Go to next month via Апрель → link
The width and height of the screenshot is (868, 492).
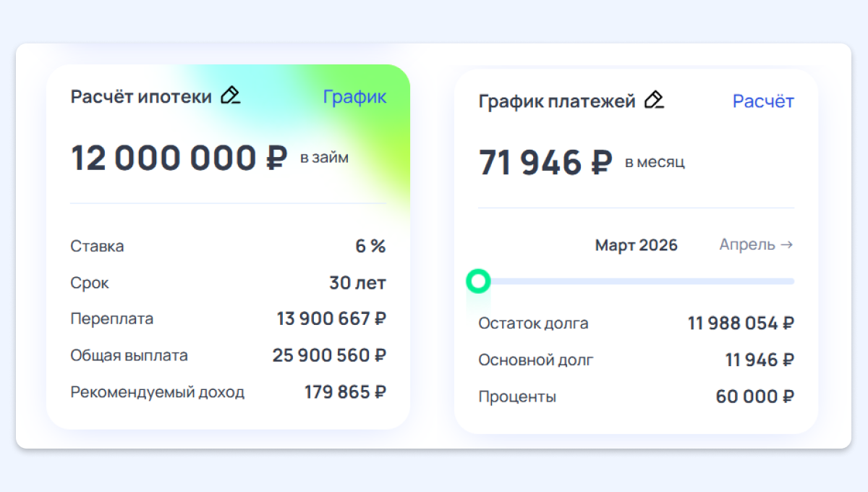[x=756, y=245]
